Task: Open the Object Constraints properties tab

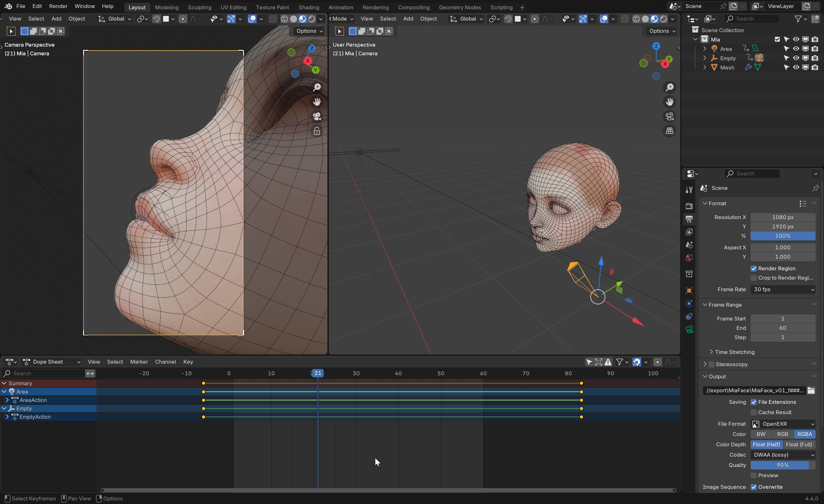Action: [x=689, y=316]
